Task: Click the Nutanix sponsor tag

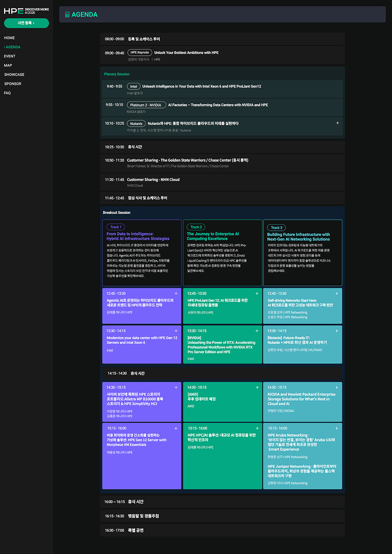Action: pos(136,124)
